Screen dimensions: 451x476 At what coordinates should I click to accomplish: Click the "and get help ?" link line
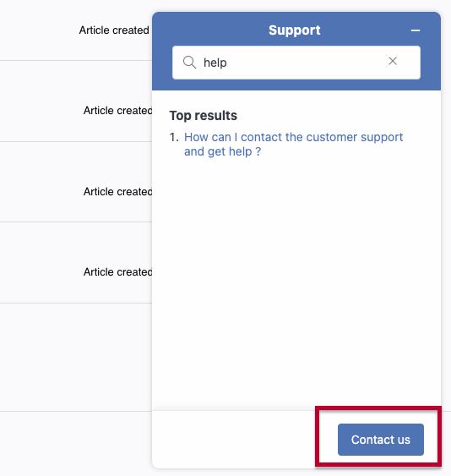(222, 151)
